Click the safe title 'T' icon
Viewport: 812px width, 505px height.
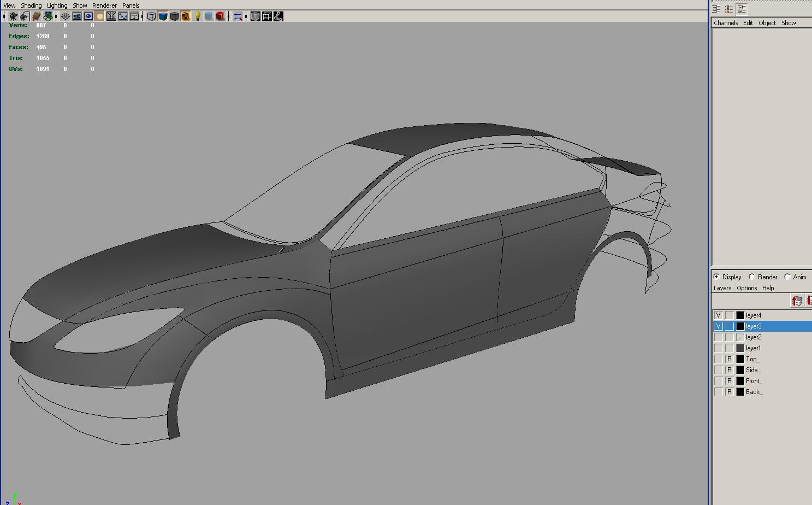(134, 16)
